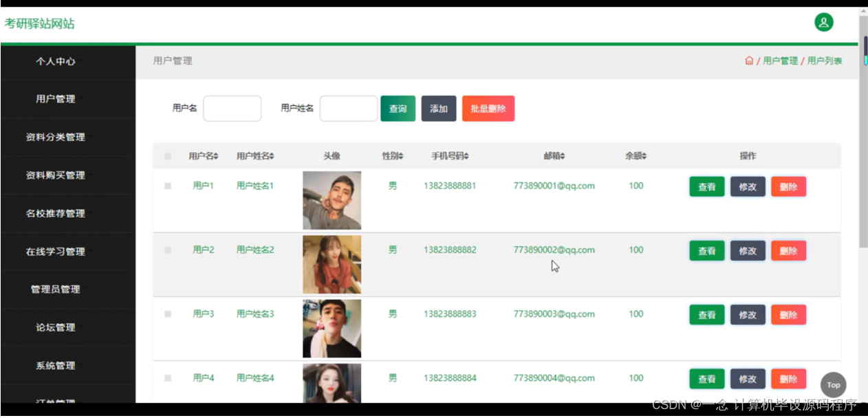Click 修改 for 用户3
Screen dimensions: 868x418
748,315
